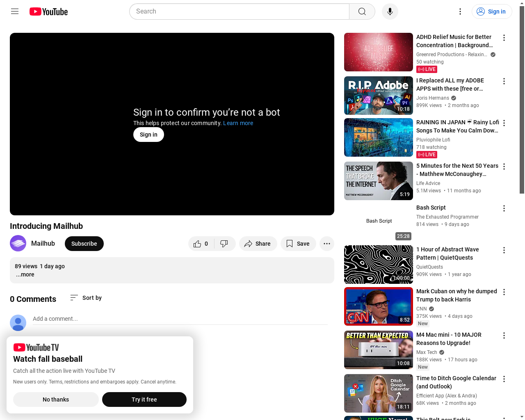Click the search magnifier button
Screen dimensions: 525x420
362,11
